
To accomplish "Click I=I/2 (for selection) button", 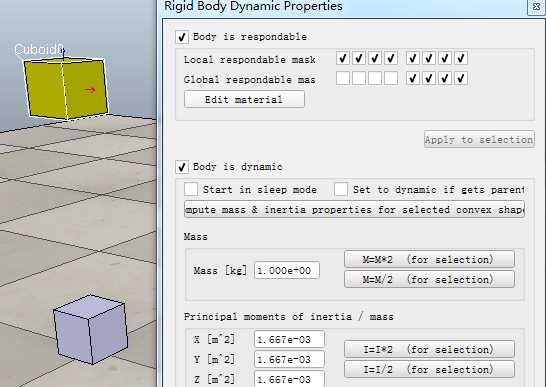I will pyautogui.click(x=429, y=369).
